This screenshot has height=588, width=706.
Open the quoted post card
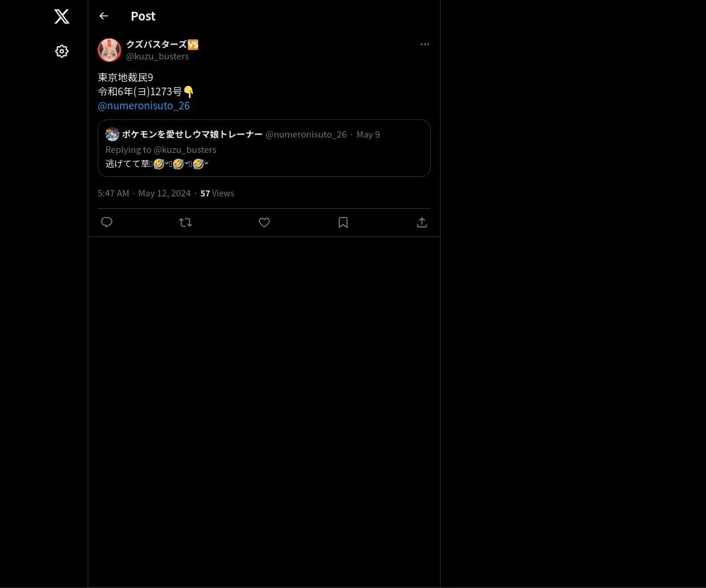tap(264, 148)
